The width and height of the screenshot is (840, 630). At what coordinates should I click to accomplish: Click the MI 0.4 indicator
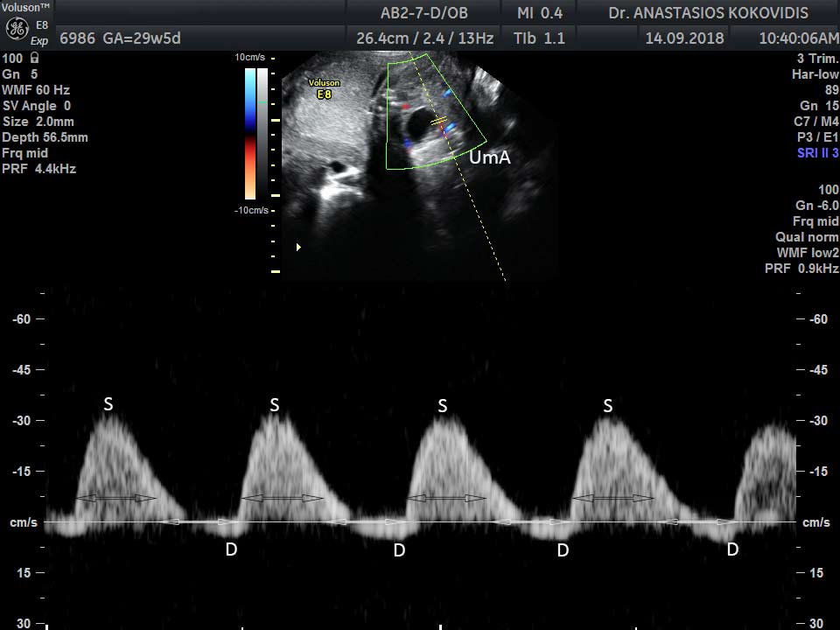tap(540, 13)
